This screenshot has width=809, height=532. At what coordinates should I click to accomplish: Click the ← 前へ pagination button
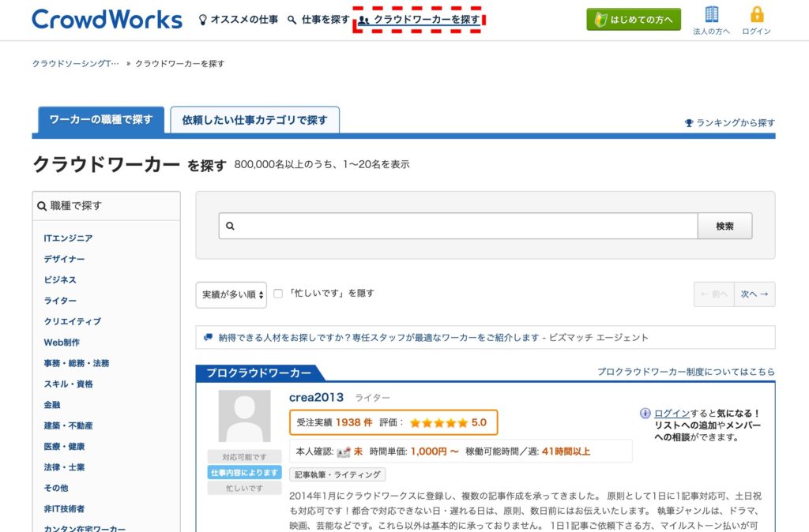[714, 294]
